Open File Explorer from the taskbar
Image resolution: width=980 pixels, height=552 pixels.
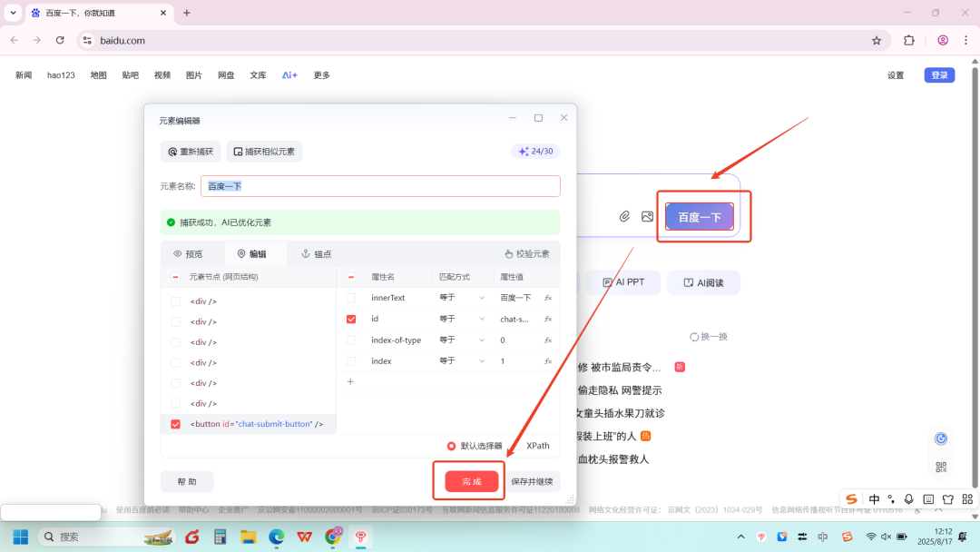click(248, 537)
